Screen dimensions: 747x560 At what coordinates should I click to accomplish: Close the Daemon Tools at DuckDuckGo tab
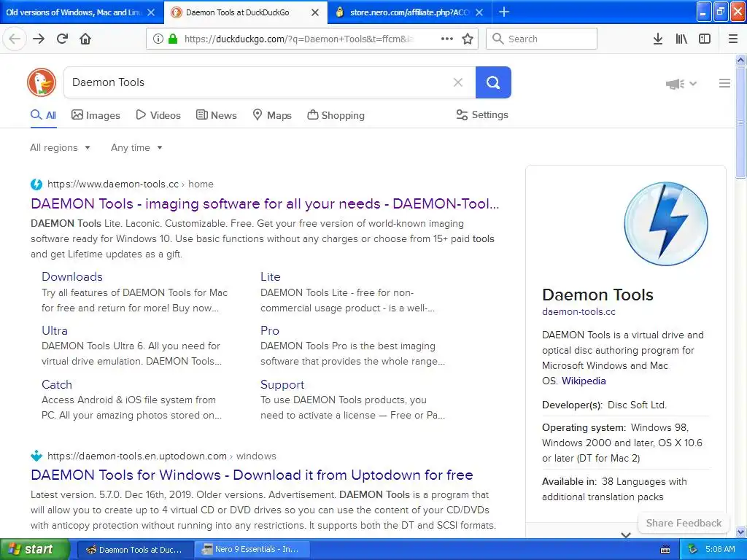[x=315, y=12]
